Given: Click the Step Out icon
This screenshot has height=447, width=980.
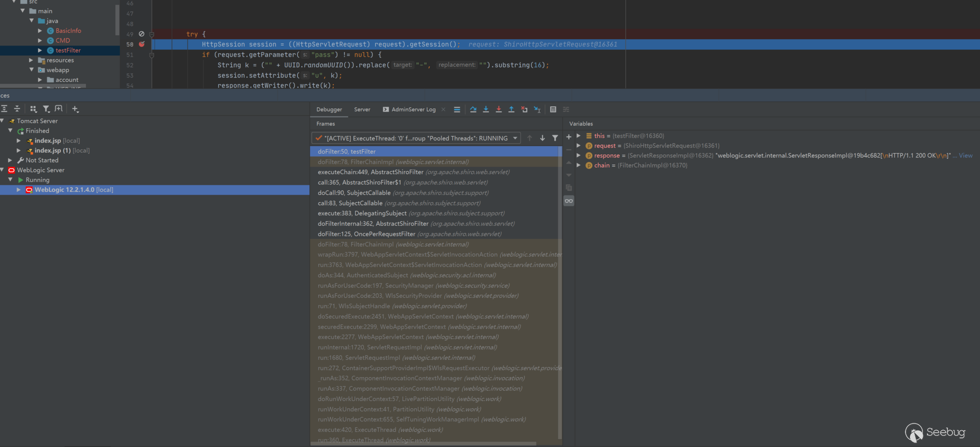Looking at the screenshot, I should pos(511,109).
